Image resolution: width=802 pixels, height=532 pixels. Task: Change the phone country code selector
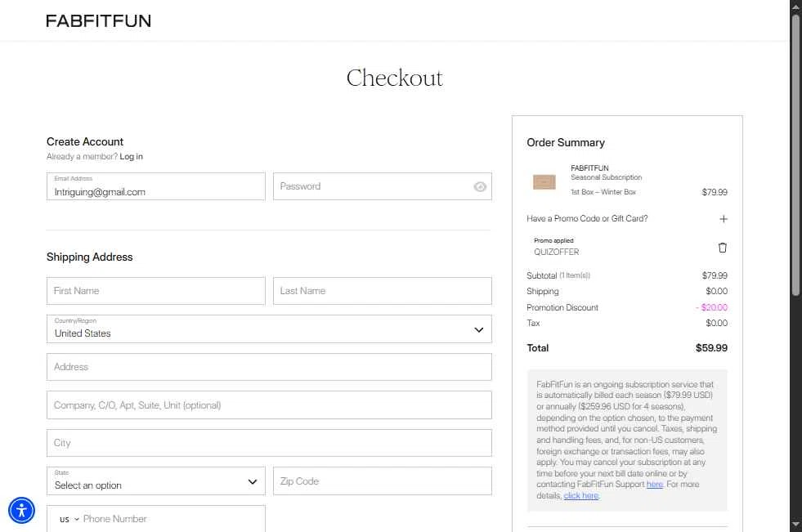coord(69,519)
